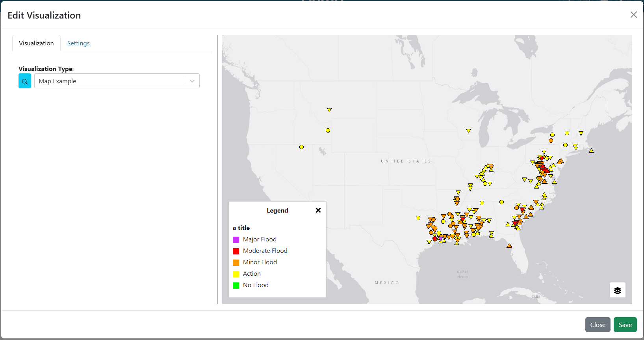644x340 pixels.
Task: Click the orange triangle marker in northern Florida
Action: pos(509,245)
